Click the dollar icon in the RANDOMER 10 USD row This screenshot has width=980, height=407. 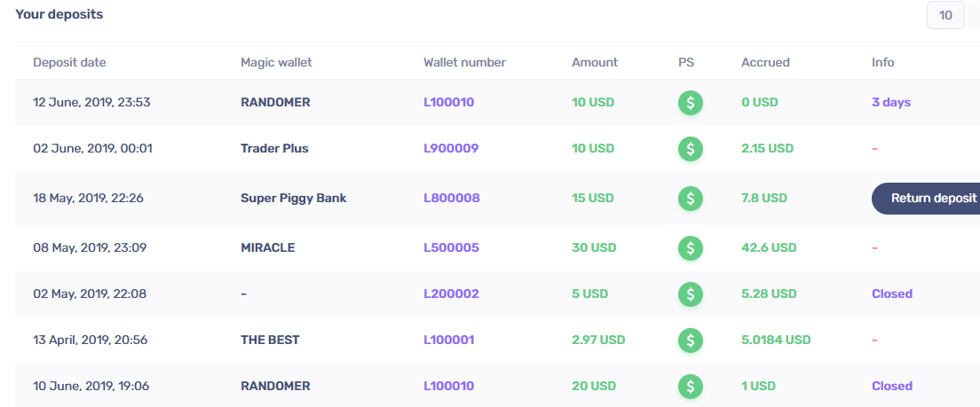pyautogui.click(x=691, y=102)
